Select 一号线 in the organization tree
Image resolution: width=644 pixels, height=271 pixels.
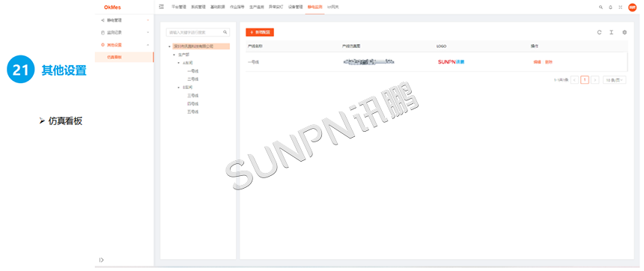(192, 71)
